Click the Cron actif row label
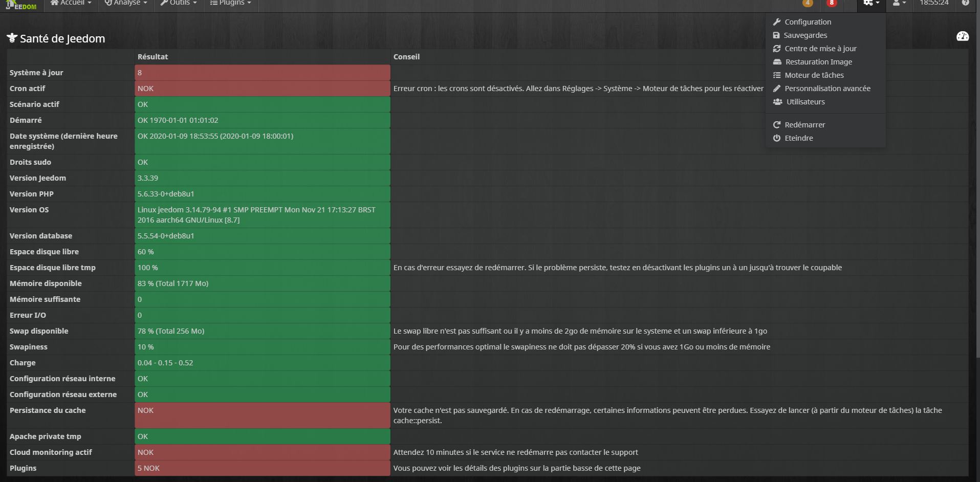 point(27,89)
